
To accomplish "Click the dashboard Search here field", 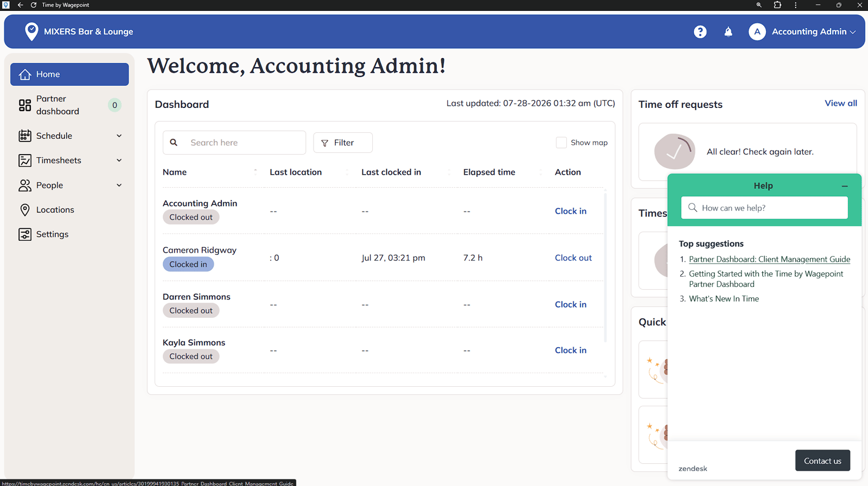I will [x=234, y=143].
